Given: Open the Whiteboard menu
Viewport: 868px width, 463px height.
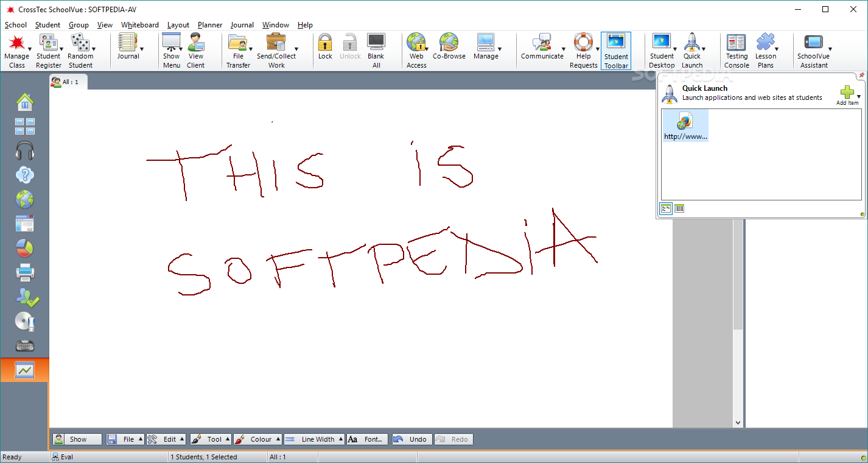Looking at the screenshot, I should point(140,25).
